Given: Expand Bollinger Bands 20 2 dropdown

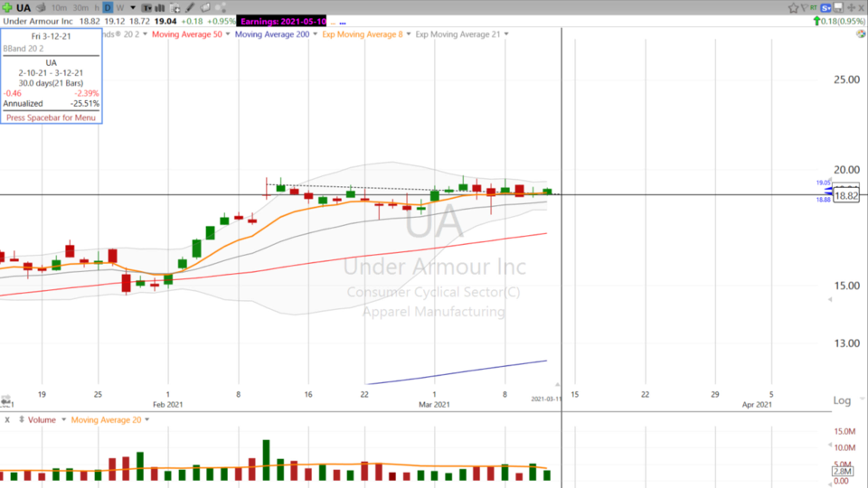Looking at the screenshot, I should tap(145, 34).
